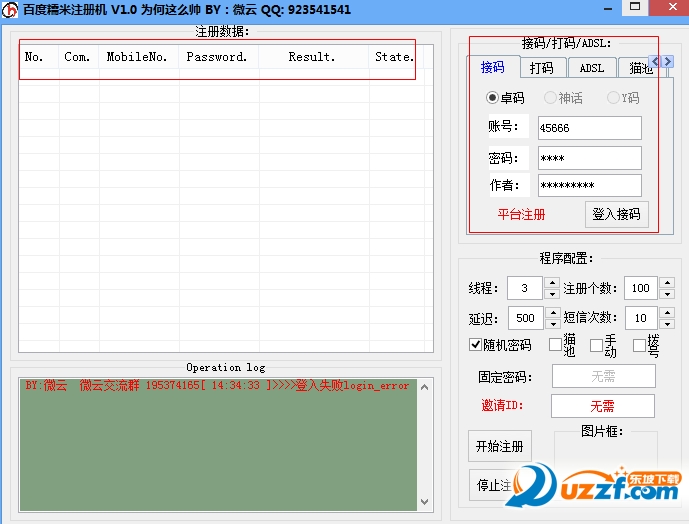Decrease the 延迟 delay value
This screenshot has height=524, width=689.
553,324
